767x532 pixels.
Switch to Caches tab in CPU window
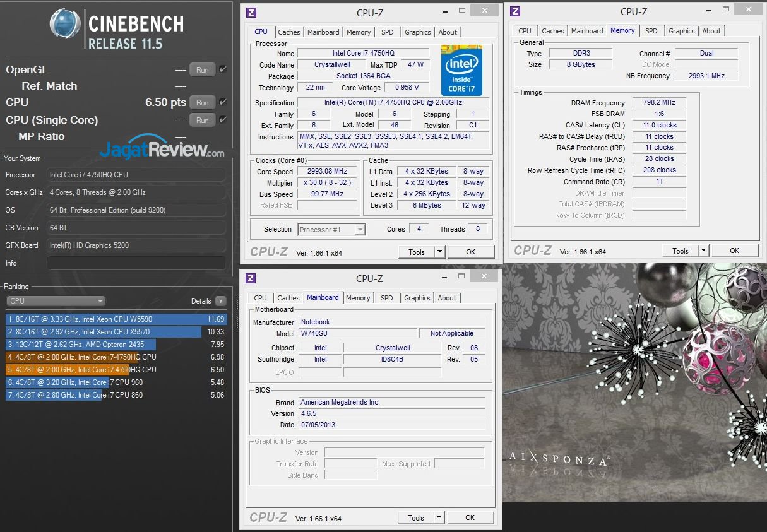[289, 32]
